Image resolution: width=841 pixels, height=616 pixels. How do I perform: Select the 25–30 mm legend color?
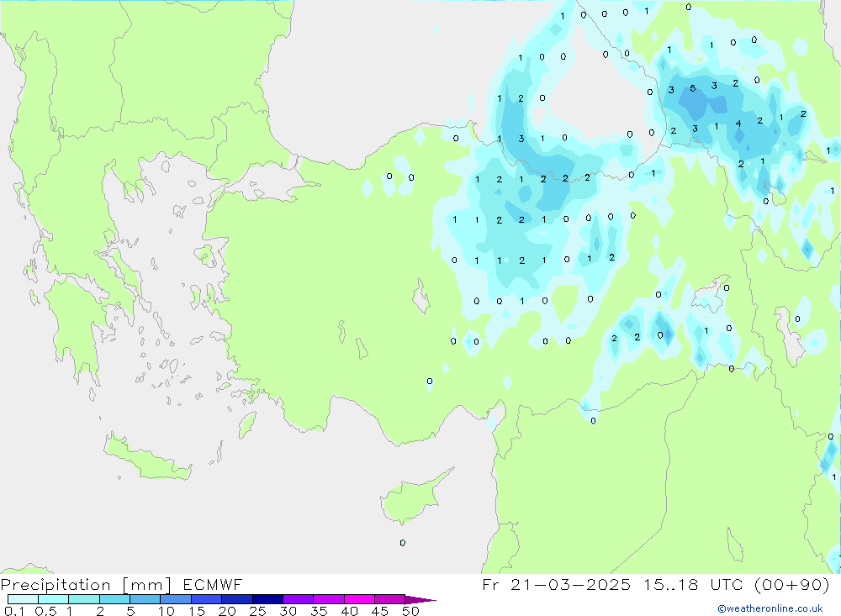point(267,599)
